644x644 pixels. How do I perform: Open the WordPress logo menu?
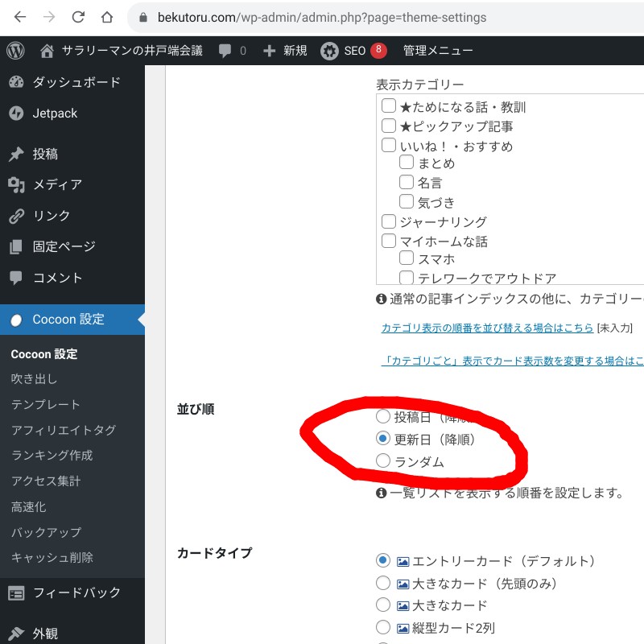click(x=15, y=51)
